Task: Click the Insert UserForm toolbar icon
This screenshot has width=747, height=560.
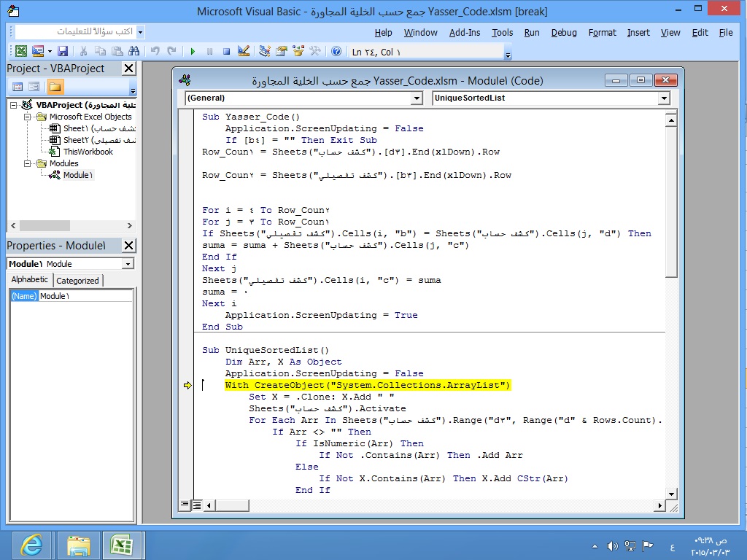Action: point(38,52)
